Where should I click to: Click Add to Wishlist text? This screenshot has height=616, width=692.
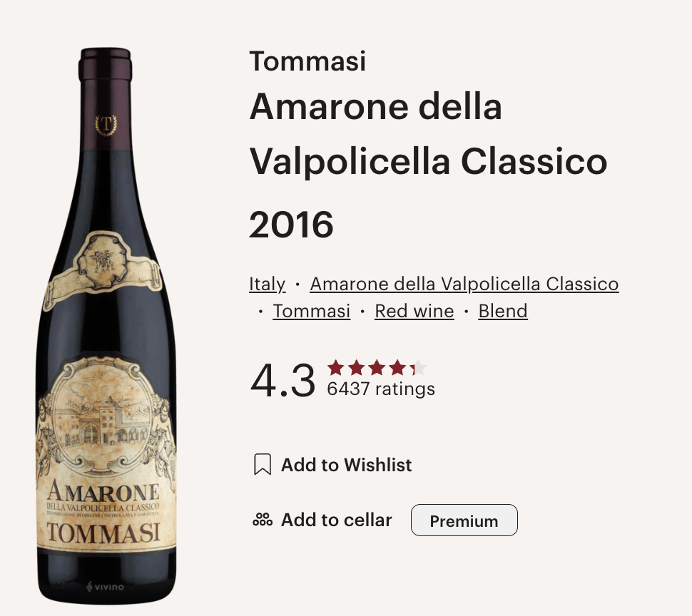347,465
